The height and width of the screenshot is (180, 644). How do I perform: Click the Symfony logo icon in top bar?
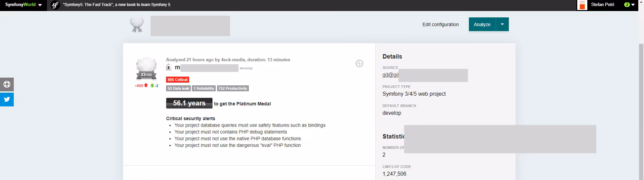click(x=55, y=5)
